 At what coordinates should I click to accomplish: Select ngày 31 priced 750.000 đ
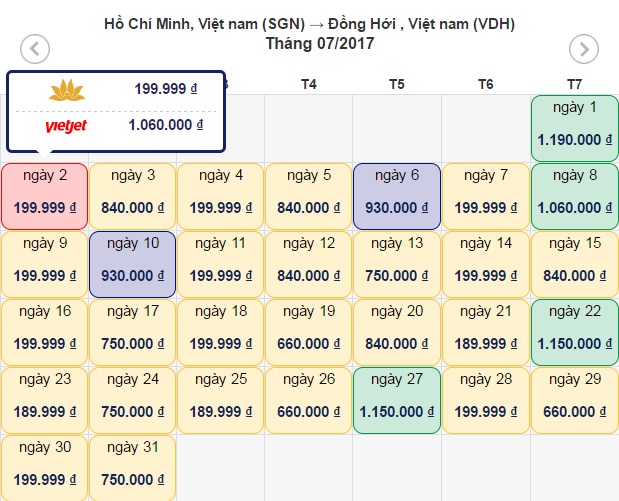133,465
